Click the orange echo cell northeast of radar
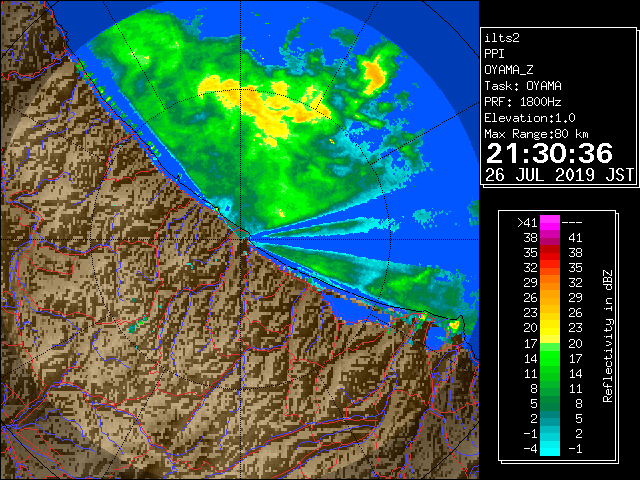The width and height of the screenshot is (640, 480). 374,75
